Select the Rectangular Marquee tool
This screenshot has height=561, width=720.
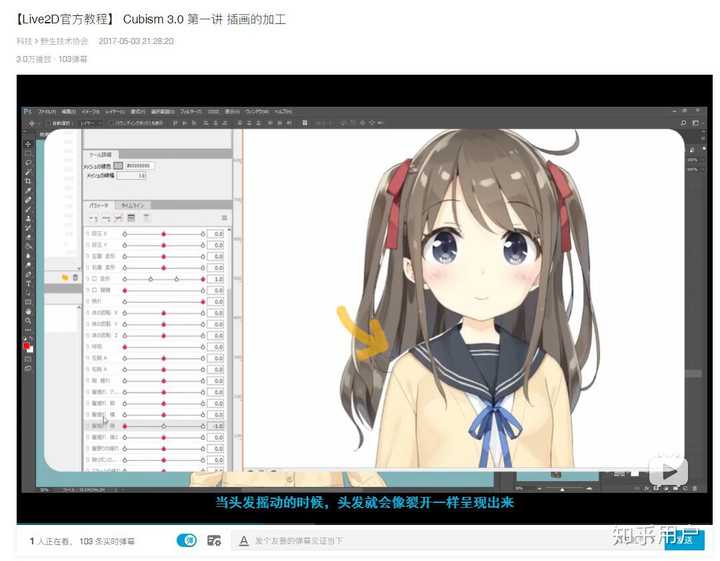point(28,153)
